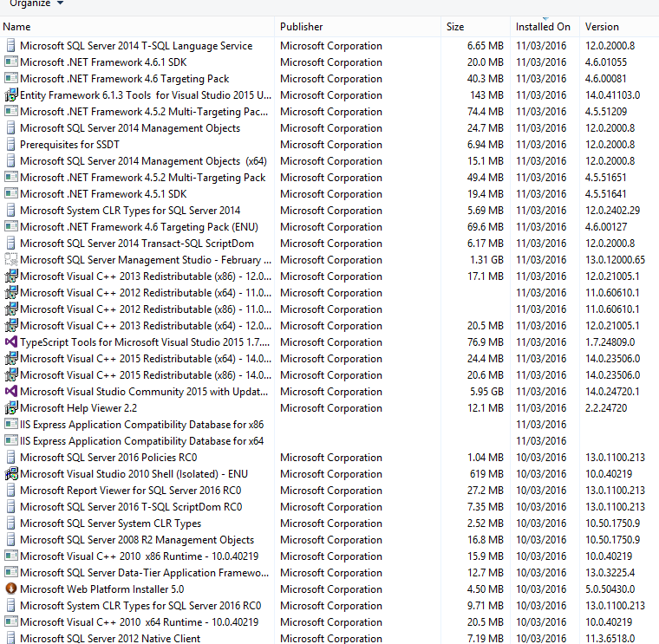Click version 14.0.41103.0 cell
Image resolution: width=659 pixels, height=644 pixels.
point(613,95)
